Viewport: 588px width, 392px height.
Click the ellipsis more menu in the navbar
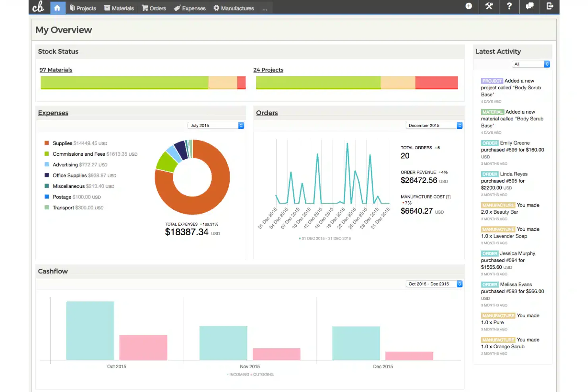tap(265, 8)
